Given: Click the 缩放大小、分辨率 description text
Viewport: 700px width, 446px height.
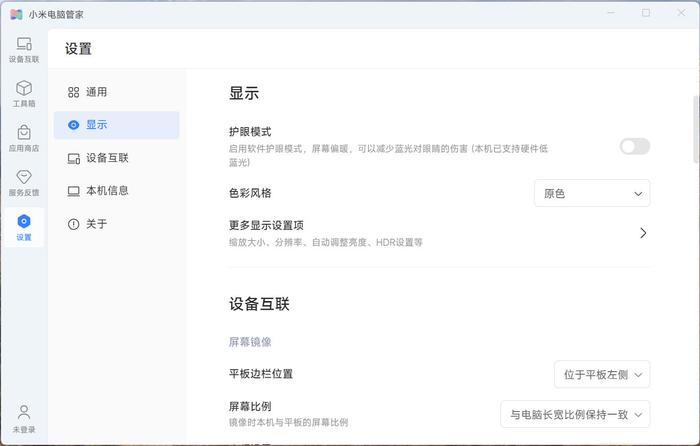Looking at the screenshot, I should (x=325, y=242).
